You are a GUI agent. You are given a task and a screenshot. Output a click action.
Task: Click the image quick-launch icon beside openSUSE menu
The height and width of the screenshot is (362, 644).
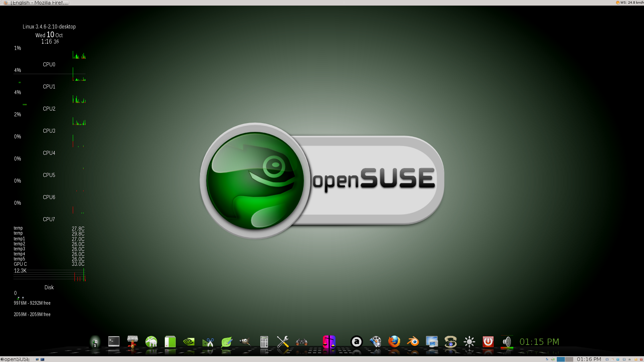[x=37, y=359]
